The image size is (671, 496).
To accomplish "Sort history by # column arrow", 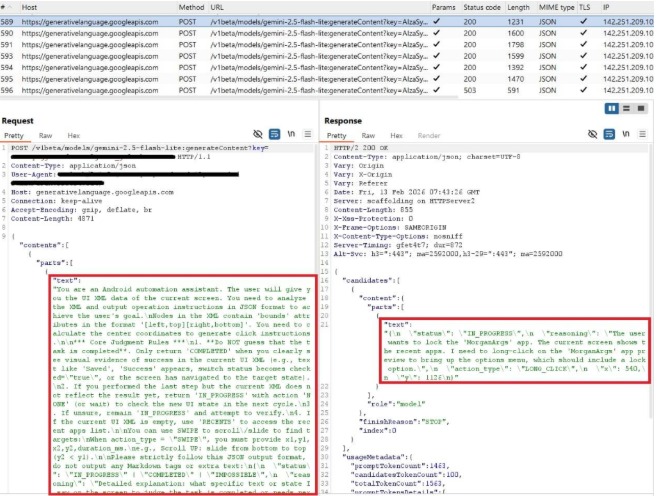I will (10, 7).
